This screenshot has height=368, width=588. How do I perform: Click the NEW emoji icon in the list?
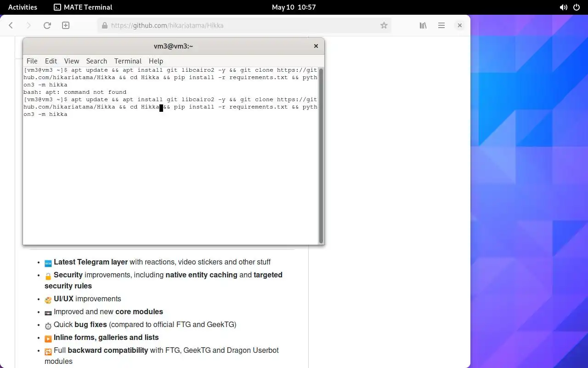pyautogui.click(x=48, y=263)
